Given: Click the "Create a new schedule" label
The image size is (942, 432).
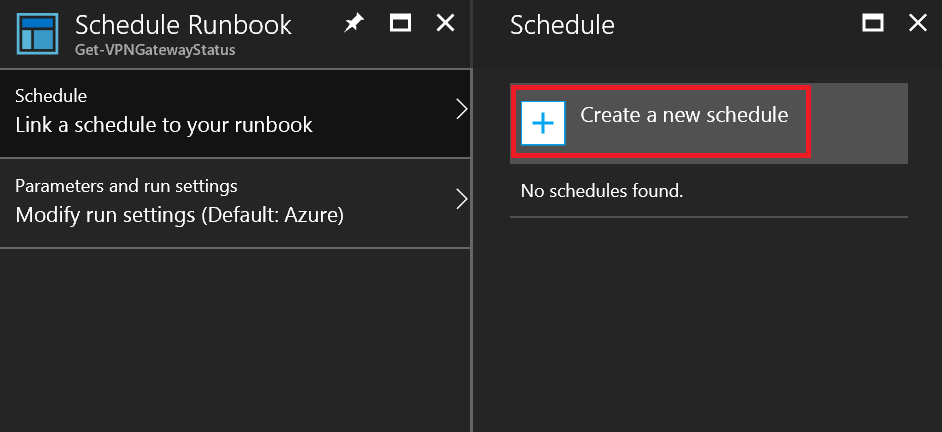Looking at the screenshot, I should (x=684, y=115).
